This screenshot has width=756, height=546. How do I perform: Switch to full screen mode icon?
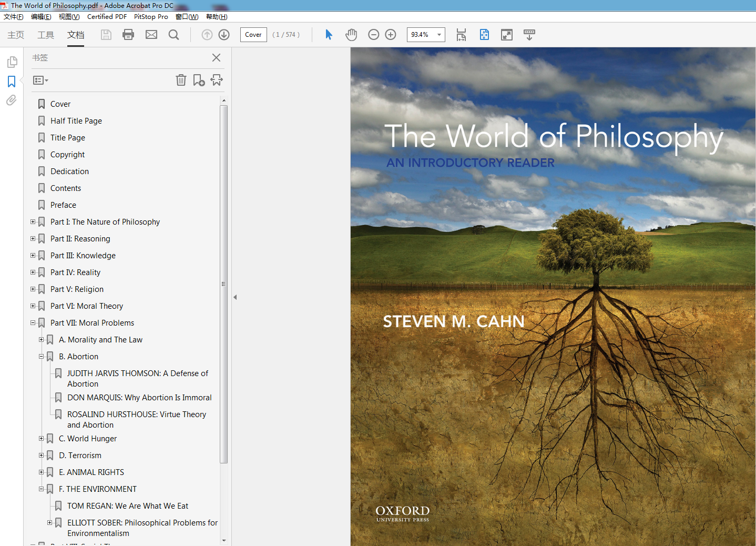click(x=507, y=35)
